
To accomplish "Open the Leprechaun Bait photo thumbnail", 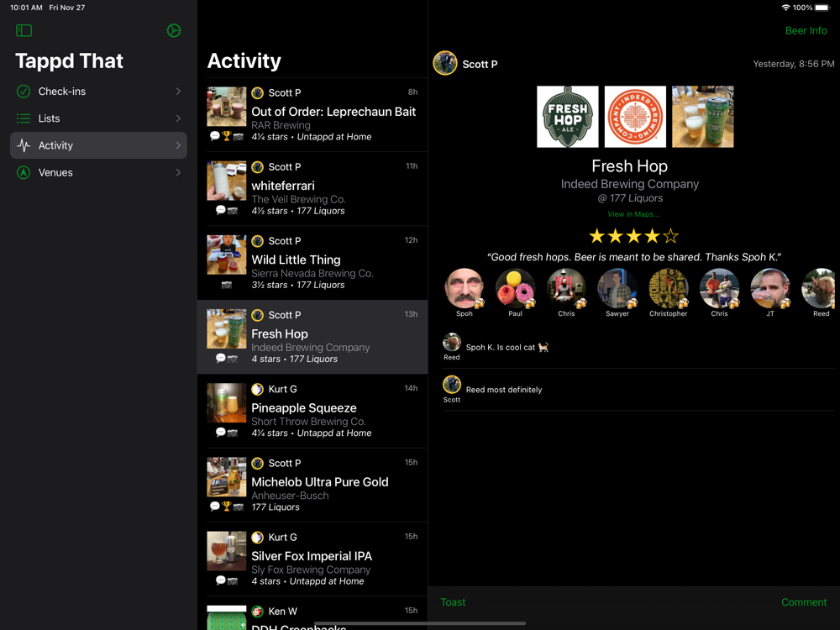I will (x=227, y=107).
